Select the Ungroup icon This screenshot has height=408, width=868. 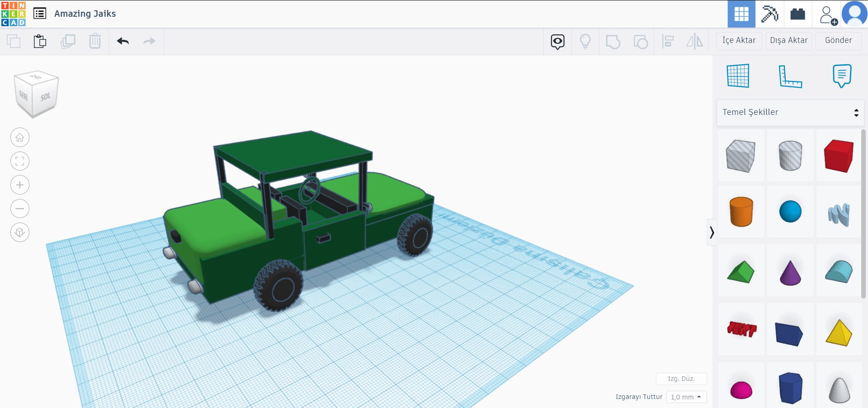coord(640,41)
